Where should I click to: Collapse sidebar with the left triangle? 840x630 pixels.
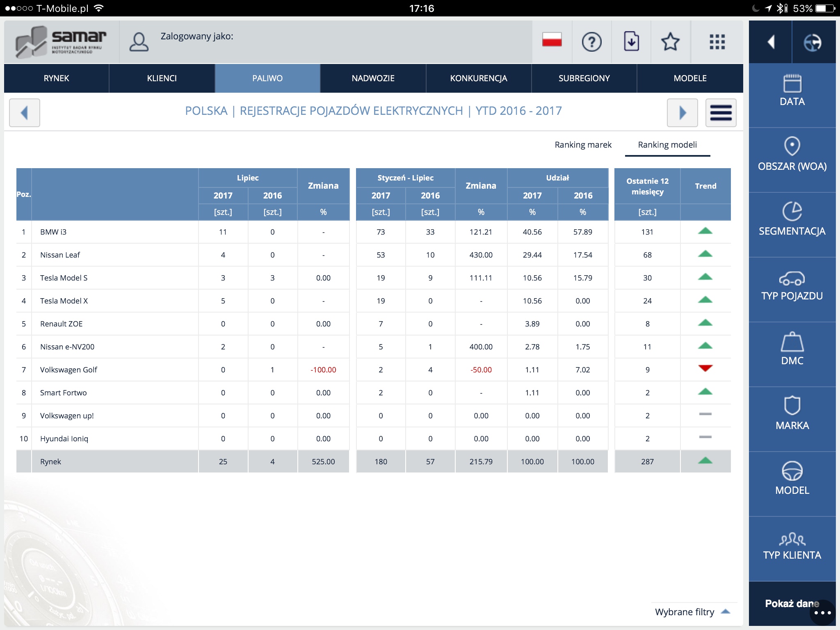[771, 42]
